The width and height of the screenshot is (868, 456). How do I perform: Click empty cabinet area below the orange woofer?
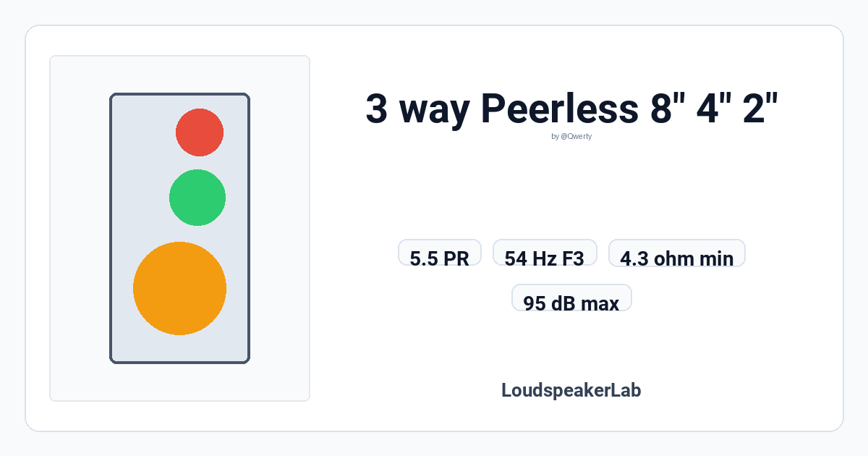(x=180, y=348)
